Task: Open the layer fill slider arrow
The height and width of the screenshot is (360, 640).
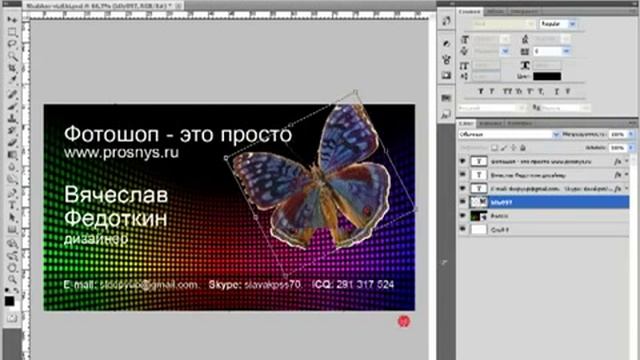Action: click(631, 147)
